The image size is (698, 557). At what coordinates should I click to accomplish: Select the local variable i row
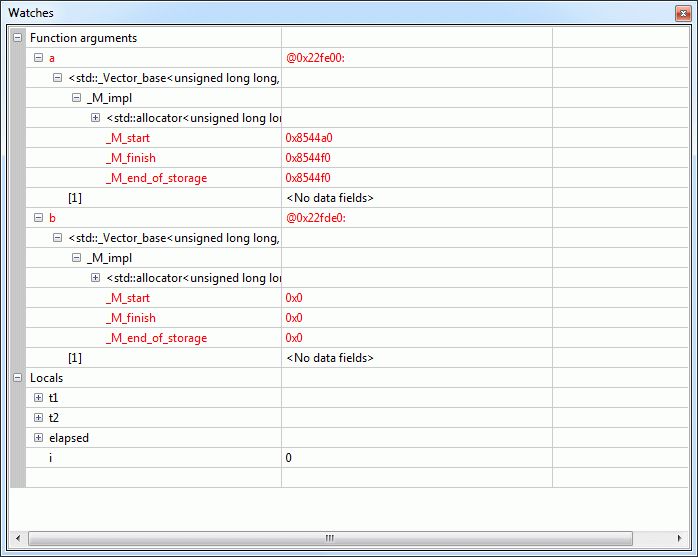(52, 458)
